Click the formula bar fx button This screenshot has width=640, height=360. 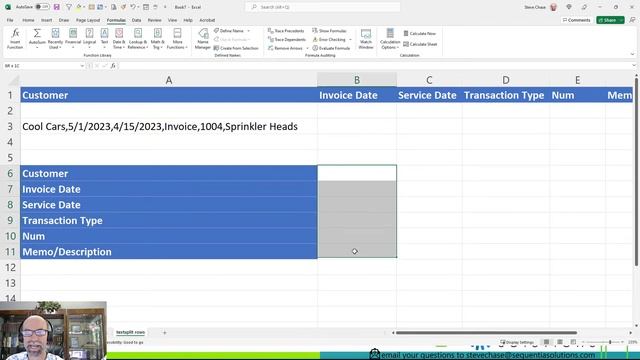click(x=113, y=66)
